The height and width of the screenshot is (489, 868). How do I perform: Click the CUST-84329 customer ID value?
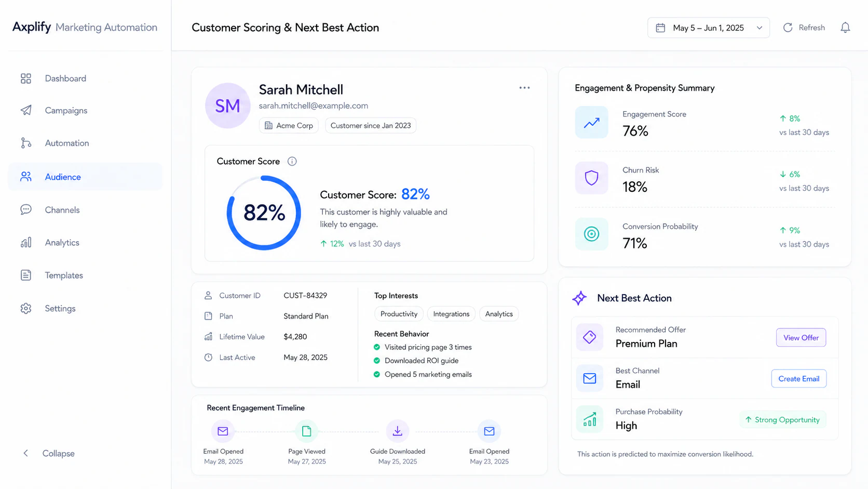pyautogui.click(x=305, y=296)
